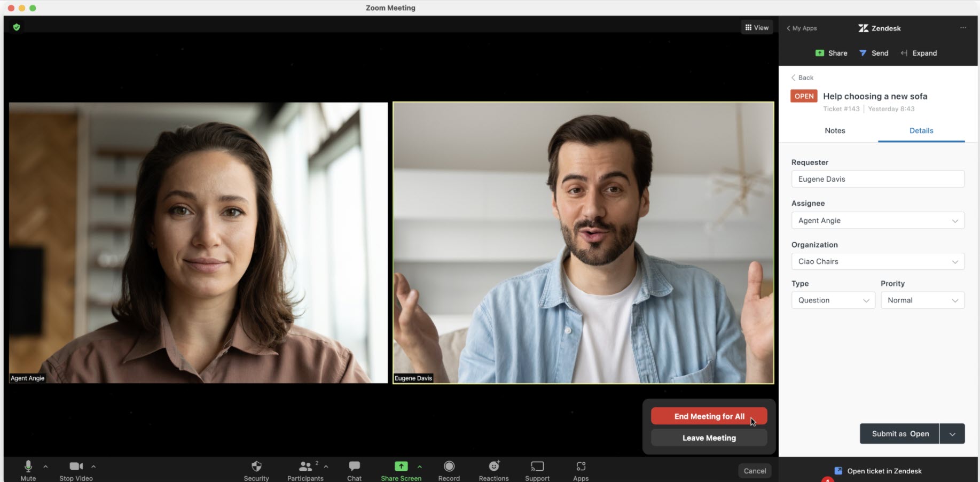This screenshot has width=980, height=482.
Task: Open the Organization dropdown
Action: [x=877, y=262]
